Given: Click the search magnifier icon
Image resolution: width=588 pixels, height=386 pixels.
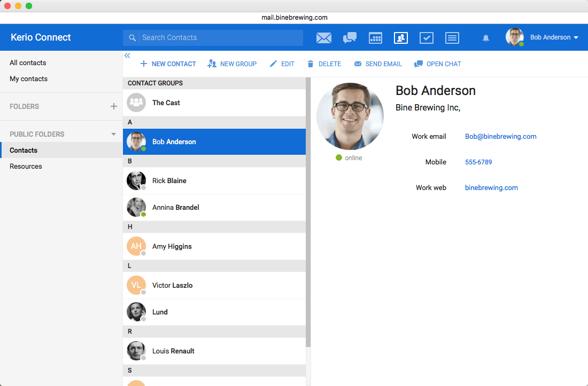Looking at the screenshot, I should click(132, 38).
